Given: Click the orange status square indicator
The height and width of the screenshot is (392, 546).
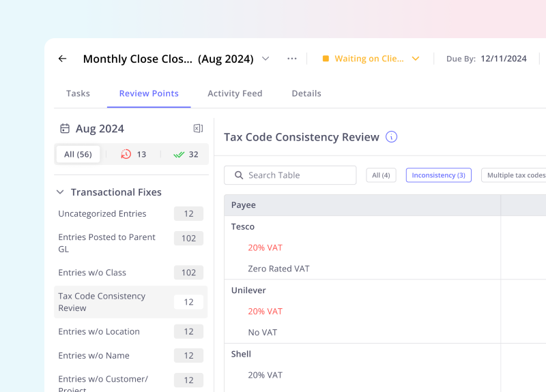Looking at the screenshot, I should (x=326, y=59).
